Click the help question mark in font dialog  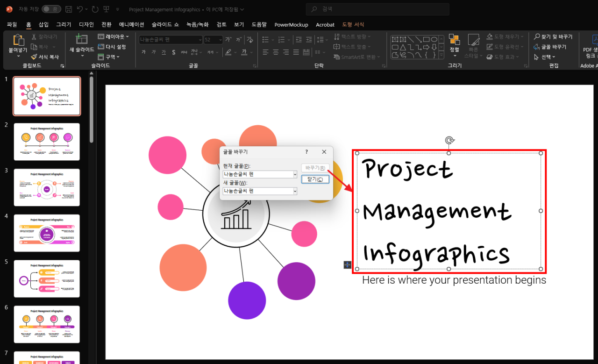306,152
